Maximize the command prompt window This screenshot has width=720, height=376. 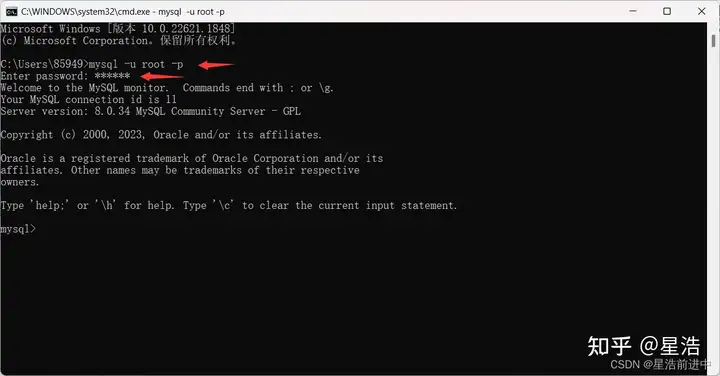pyautogui.click(x=667, y=11)
